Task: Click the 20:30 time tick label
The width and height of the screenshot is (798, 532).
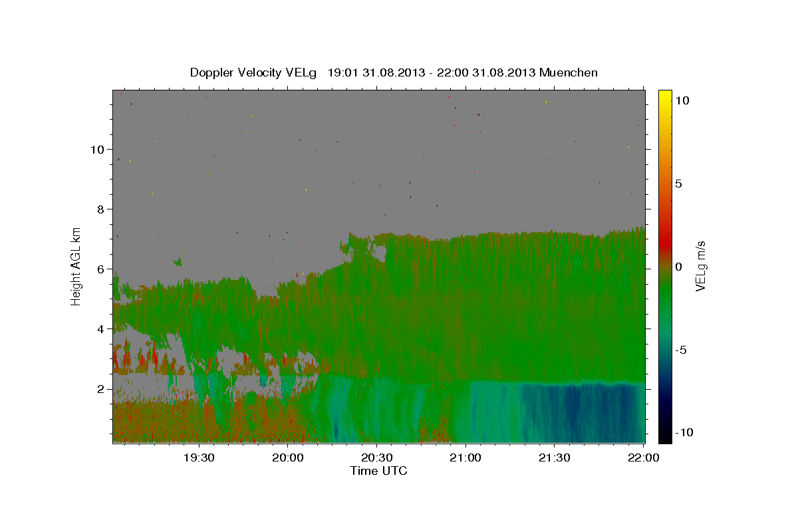Action: 376,458
